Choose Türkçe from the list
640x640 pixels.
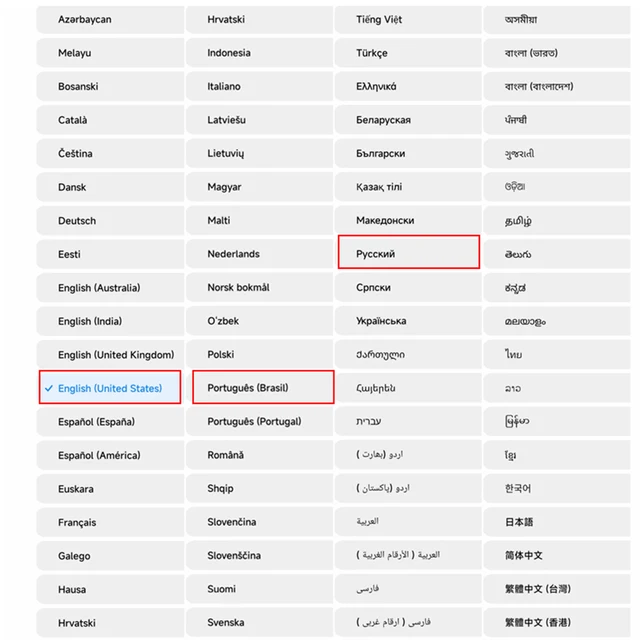coord(408,53)
